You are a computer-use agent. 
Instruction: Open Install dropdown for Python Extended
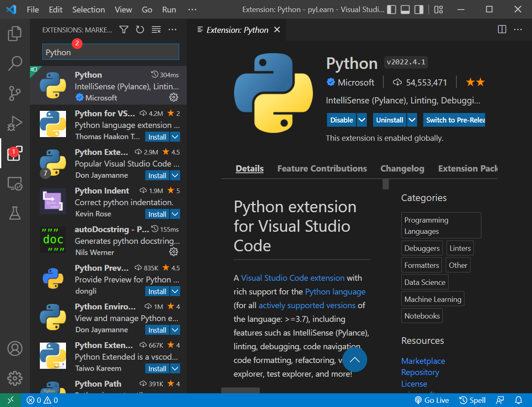[x=175, y=369]
